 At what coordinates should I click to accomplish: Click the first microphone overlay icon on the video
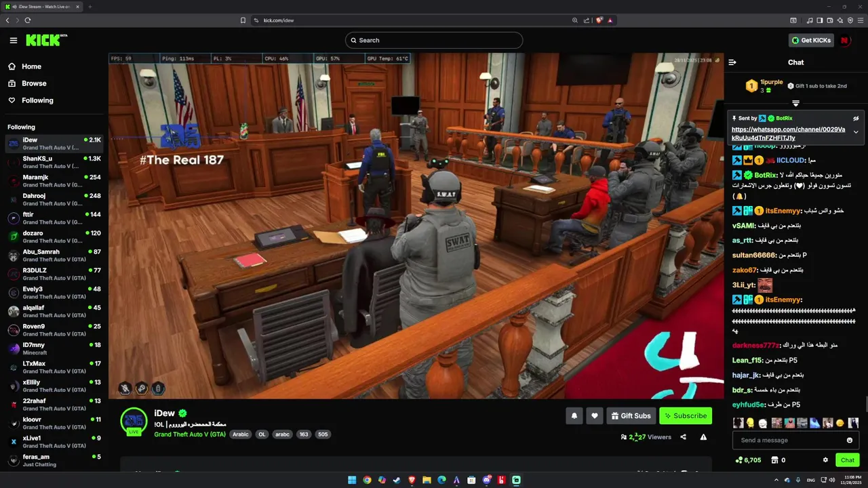coord(125,388)
